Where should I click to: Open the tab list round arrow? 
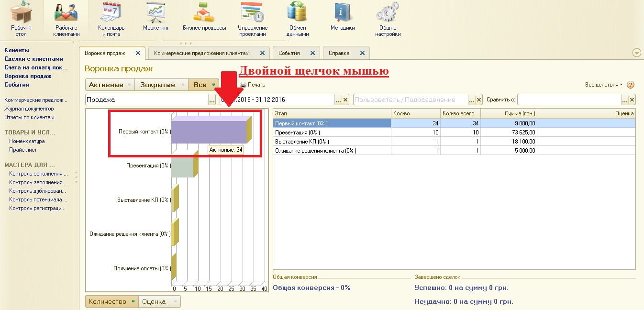pyautogui.click(x=636, y=53)
